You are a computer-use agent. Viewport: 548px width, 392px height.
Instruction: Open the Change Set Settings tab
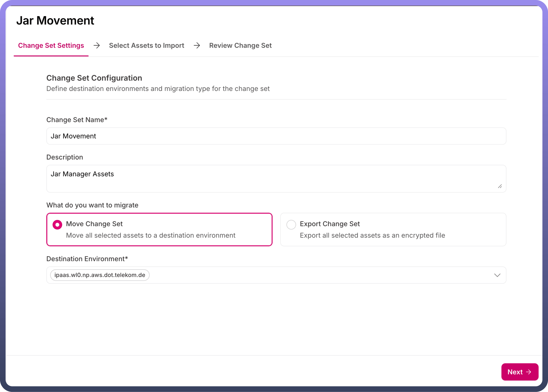coord(51,46)
